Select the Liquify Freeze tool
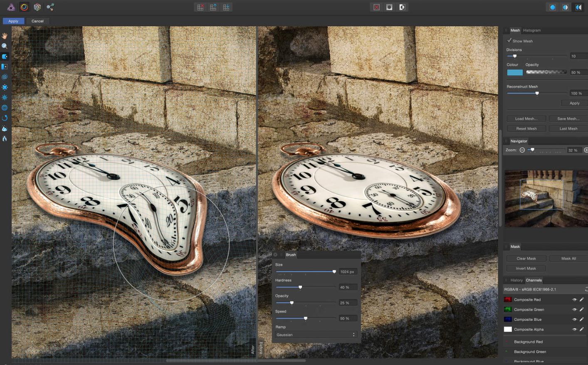The width and height of the screenshot is (588, 365). pos(5,128)
